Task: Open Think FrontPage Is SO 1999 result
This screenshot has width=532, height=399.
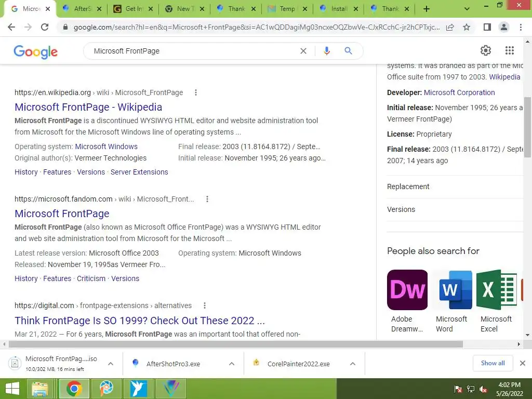Action: (x=139, y=320)
